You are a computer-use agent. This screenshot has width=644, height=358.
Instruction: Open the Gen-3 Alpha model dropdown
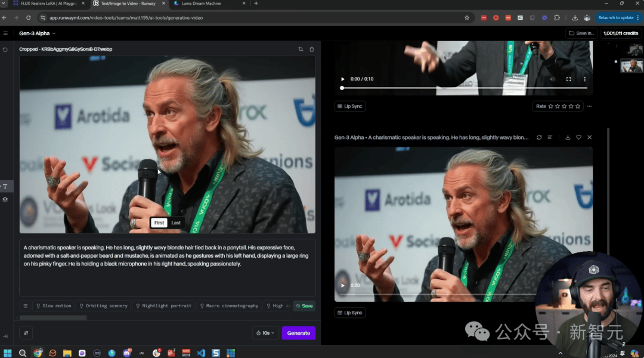coord(37,33)
